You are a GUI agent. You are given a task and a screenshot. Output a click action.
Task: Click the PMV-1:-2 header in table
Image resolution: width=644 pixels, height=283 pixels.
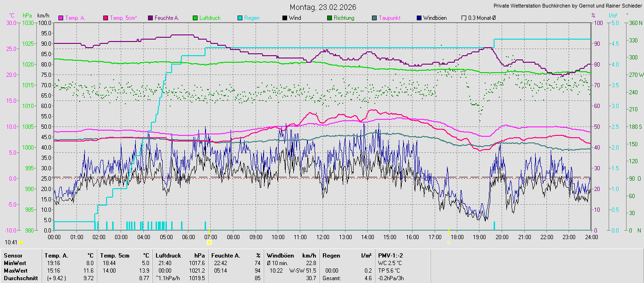point(390,256)
